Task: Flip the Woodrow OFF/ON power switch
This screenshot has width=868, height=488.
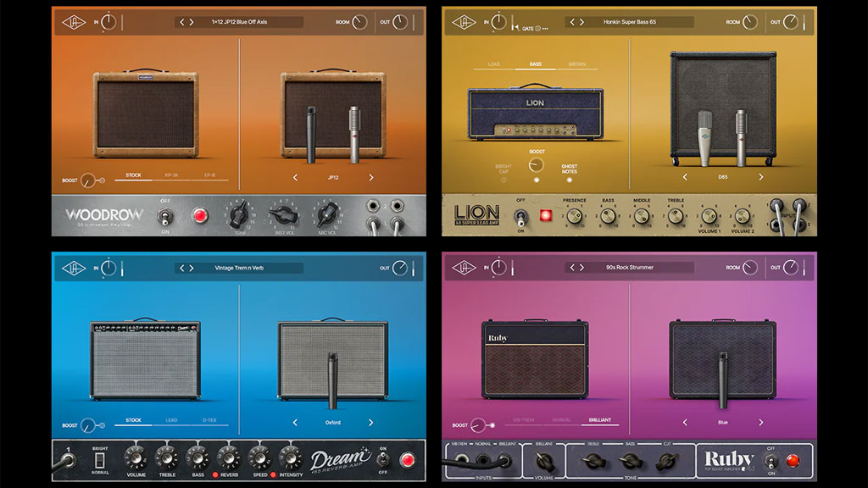Action: (164, 216)
